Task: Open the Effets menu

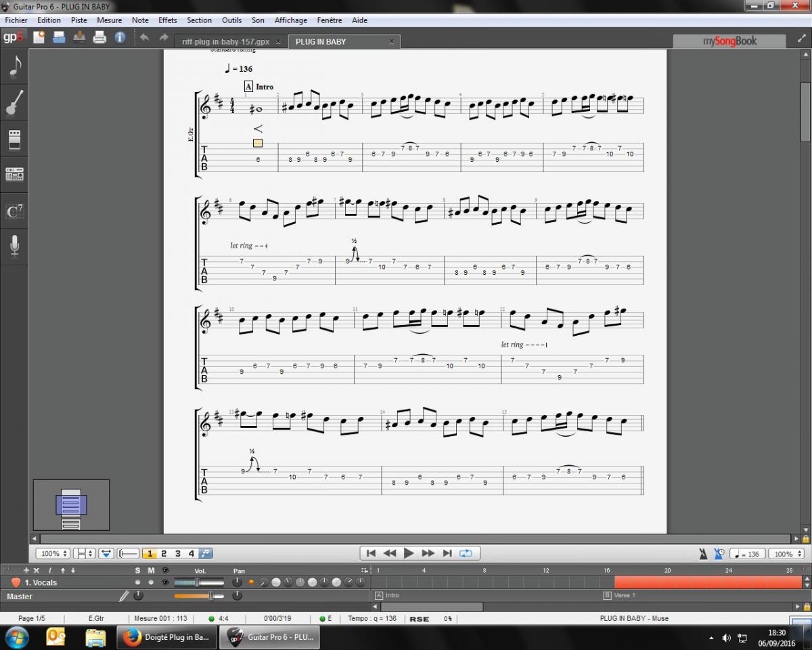Action: pos(167,20)
